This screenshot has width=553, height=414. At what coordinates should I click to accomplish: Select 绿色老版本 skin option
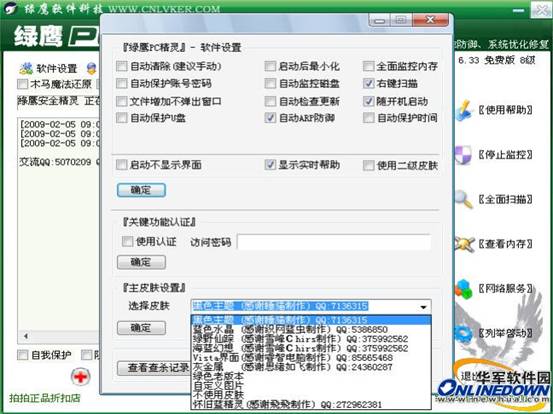point(311,376)
